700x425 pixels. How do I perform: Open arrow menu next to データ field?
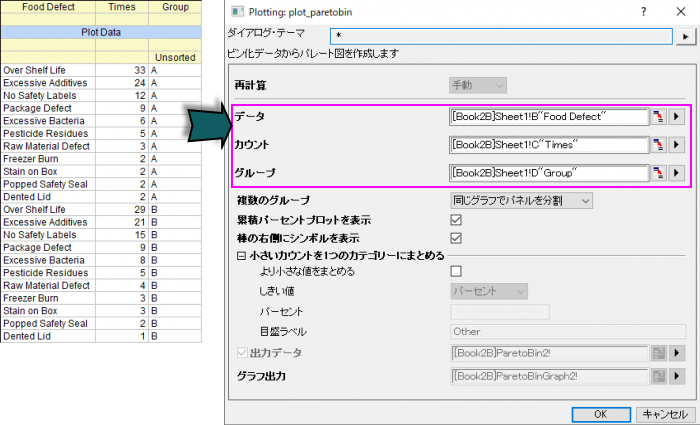click(676, 117)
